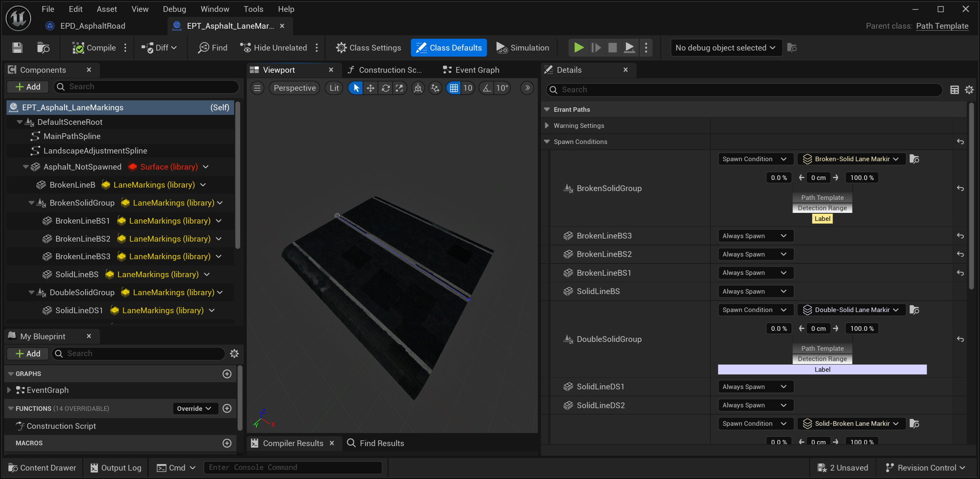980x479 pixels.
Task: Click the Save blueprint icon
Action: (x=17, y=48)
